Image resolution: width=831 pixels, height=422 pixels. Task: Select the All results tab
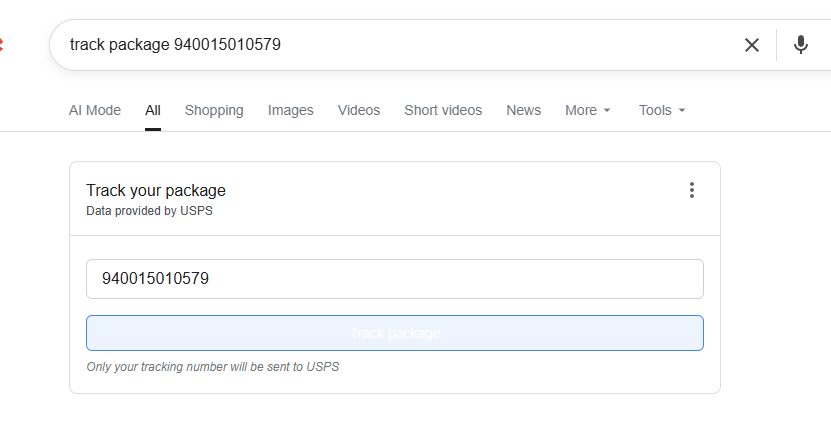point(153,110)
